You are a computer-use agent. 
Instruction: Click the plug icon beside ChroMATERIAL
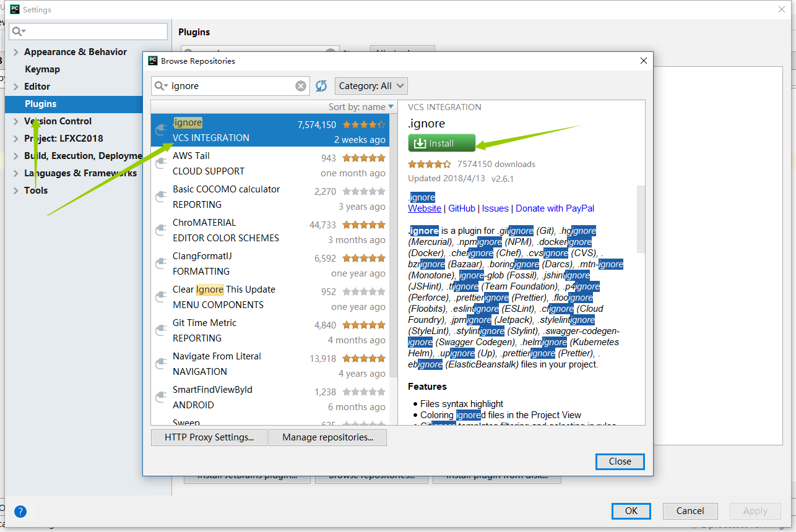(161, 230)
